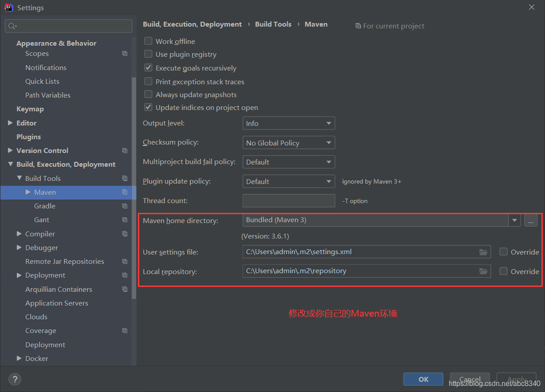Image resolution: width=545 pixels, height=392 pixels.
Task: Click the project-level icon beside Compiler
Action: tap(125, 234)
